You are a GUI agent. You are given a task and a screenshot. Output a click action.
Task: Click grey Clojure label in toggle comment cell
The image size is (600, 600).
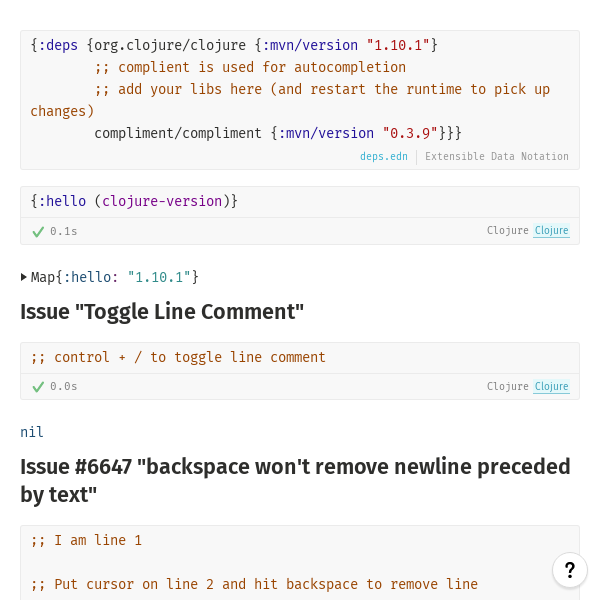tap(507, 387)
